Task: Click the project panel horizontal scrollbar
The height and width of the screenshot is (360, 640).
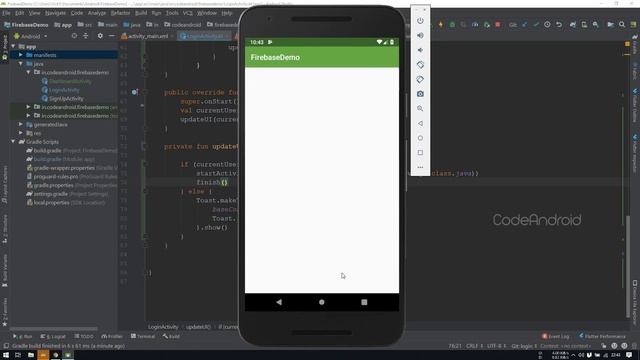Action: pyautogui.click(x=54, y=329)
